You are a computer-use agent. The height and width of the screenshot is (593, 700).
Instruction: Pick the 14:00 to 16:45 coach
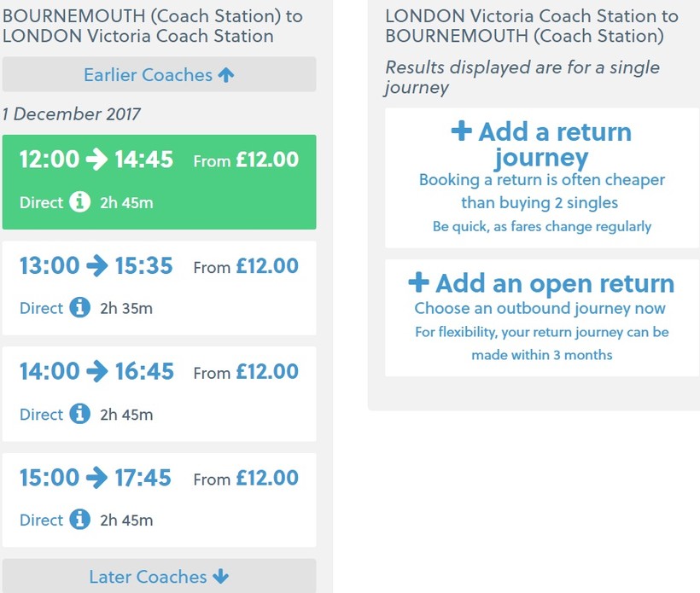point(159,393)
